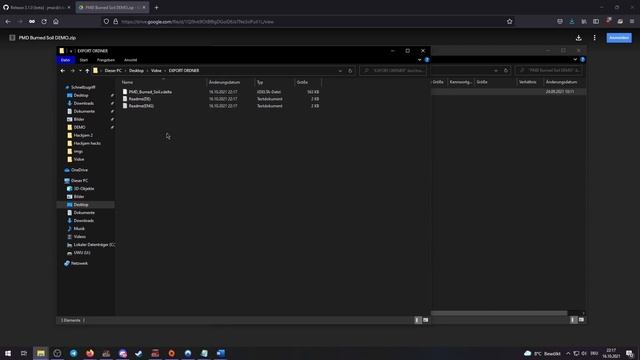Click EXPORT ORDNER in the breadcrumb path
Screen dimensions: 640x360
coord(184,71)
